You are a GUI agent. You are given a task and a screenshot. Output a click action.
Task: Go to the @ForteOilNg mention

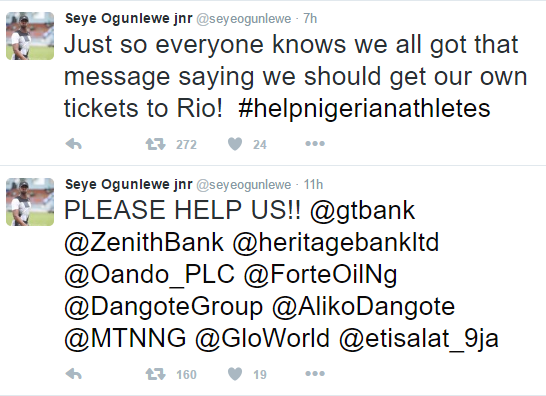tap(320, 275)
